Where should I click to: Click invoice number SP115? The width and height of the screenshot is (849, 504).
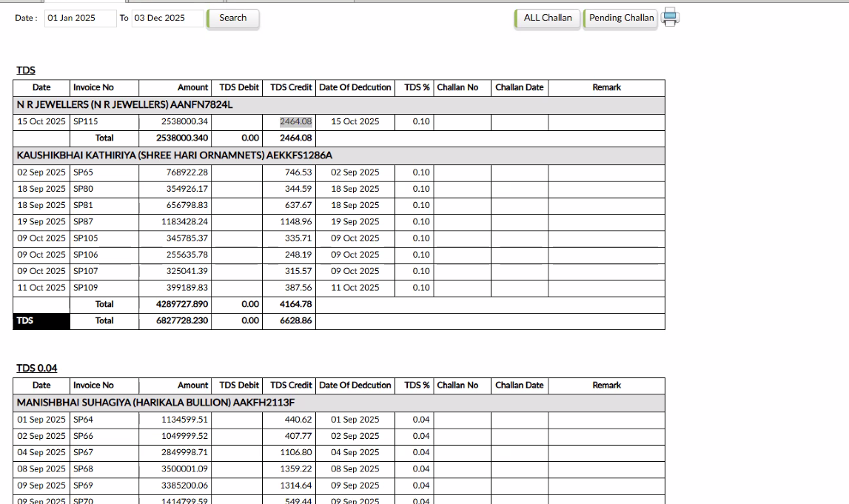tap(86, 122)
